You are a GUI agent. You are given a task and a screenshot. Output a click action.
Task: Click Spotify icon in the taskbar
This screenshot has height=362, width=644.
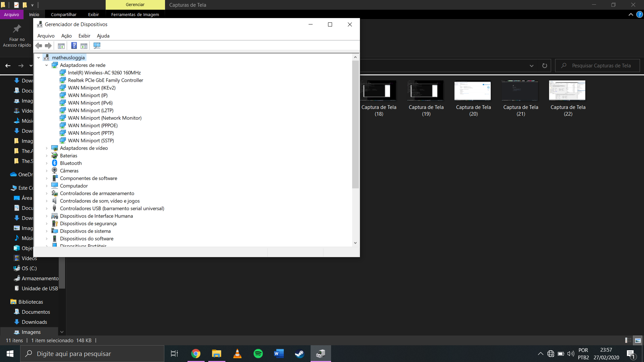click(258, 354)
